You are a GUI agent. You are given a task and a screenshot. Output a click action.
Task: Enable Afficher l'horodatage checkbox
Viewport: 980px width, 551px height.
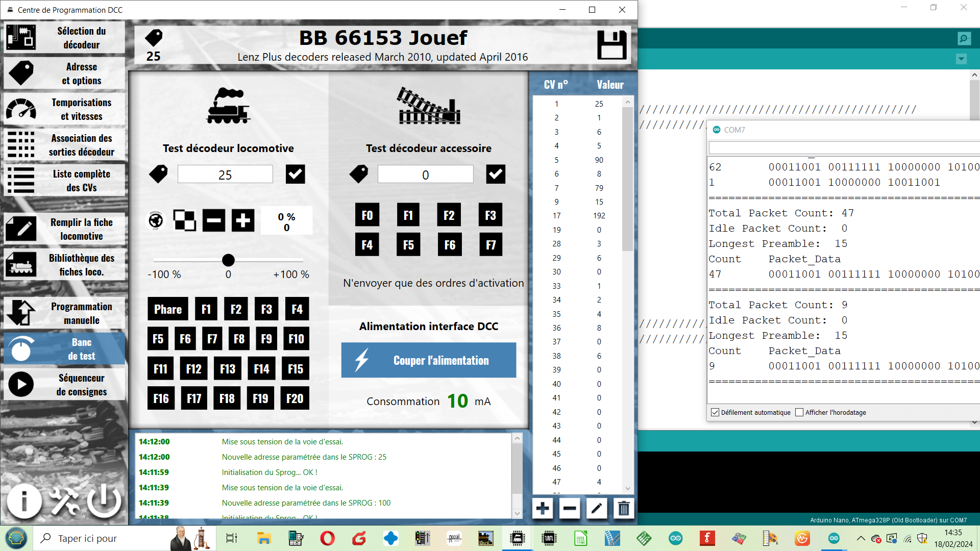pyautogui.click(x=799, y=412)
